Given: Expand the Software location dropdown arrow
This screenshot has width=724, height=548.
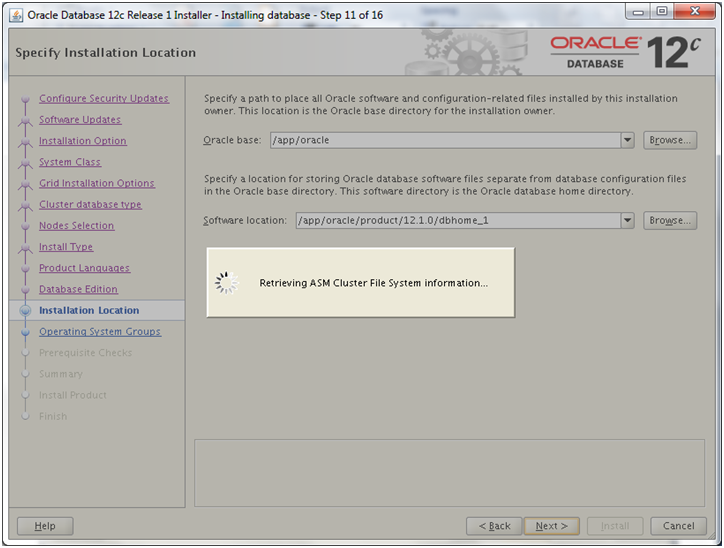Looking at the screenshot, I should point(627,221).
